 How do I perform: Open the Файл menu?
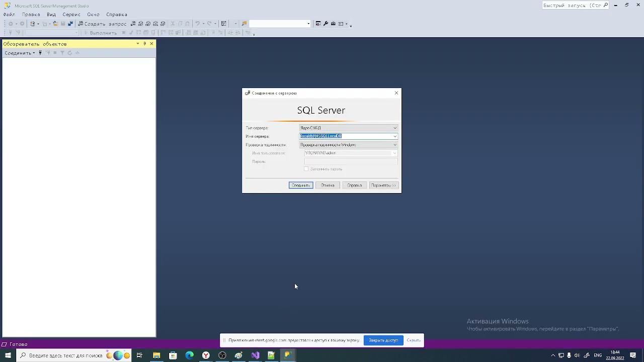pos(9,15)
